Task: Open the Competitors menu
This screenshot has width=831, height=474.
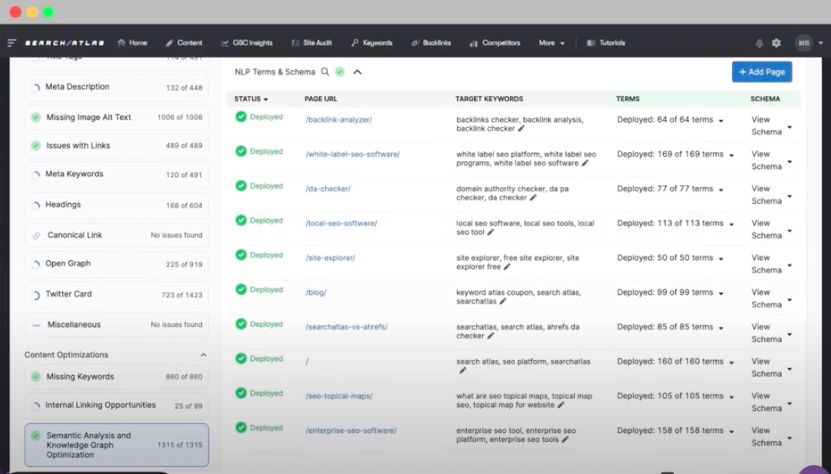Action: tap(495, 43)
